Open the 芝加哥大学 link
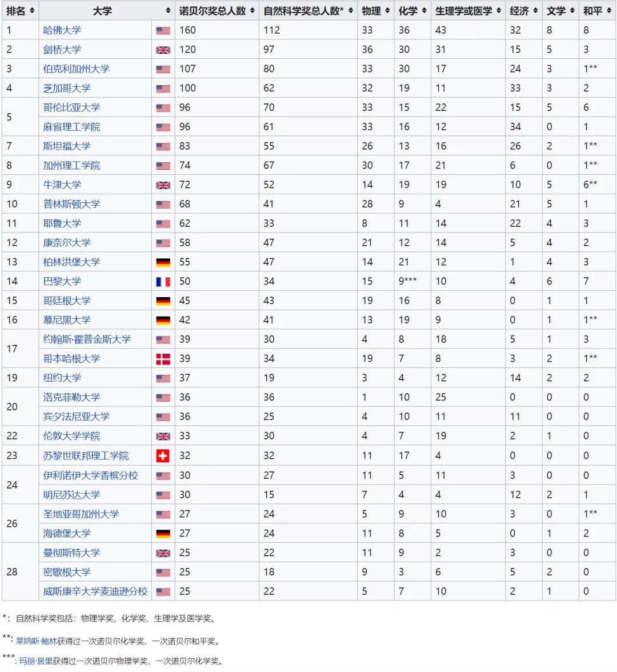Image resolution: width=617 pixels, height=672 pixels. 67,88
